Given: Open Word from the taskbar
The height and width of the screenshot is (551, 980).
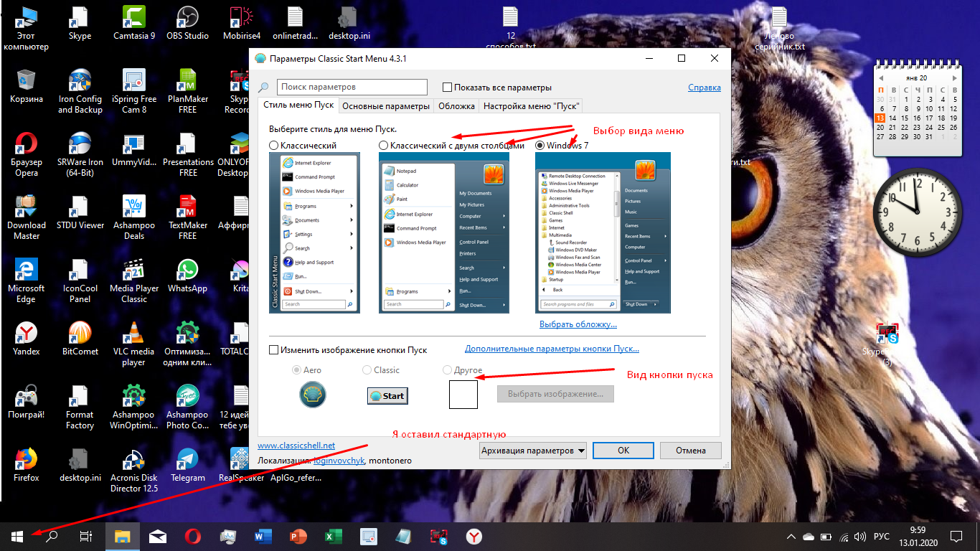Looking at the screenshot, I should click(263, 536).
